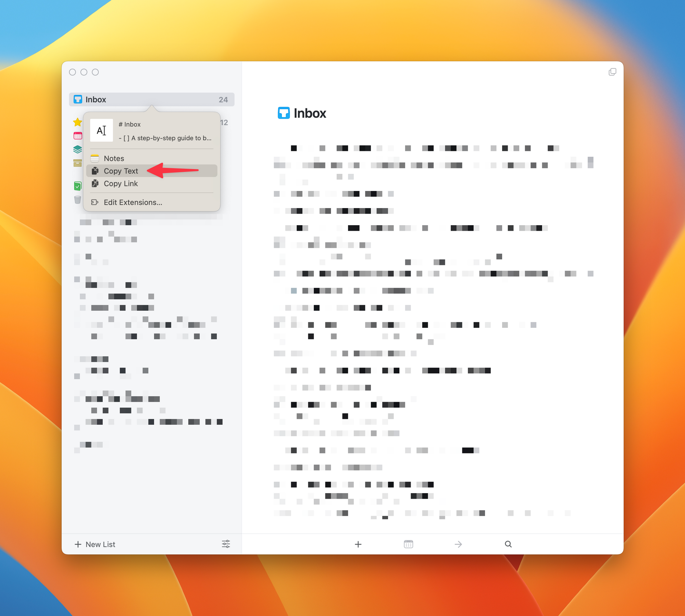Open the green checkmark Logbook icon

78,186
